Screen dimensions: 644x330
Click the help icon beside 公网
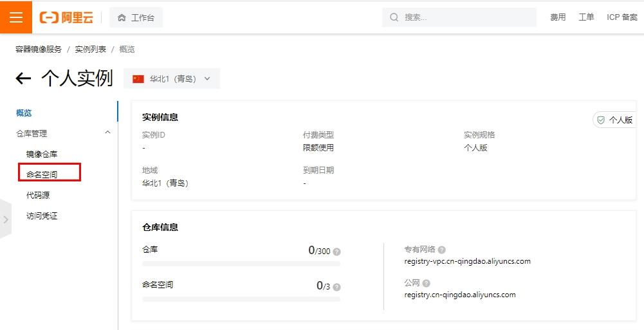427,283
